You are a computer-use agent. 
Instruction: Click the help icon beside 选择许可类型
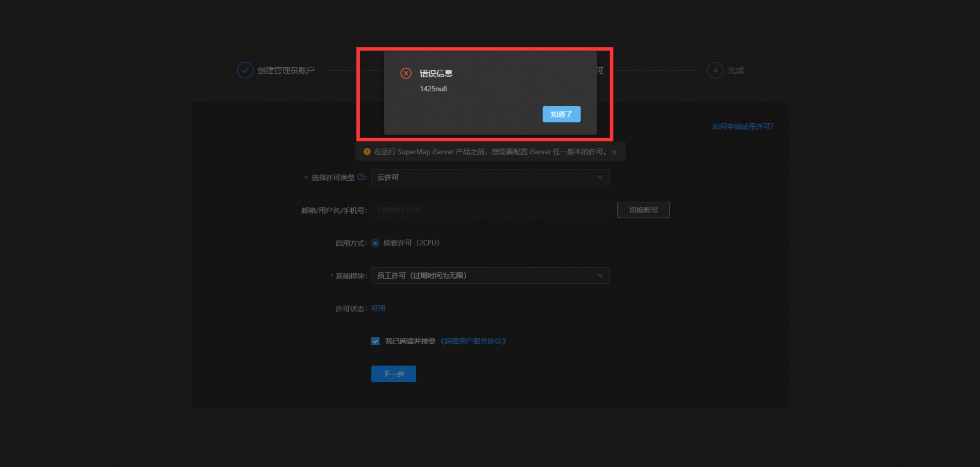pyautogui.click(x=361, y=176)
